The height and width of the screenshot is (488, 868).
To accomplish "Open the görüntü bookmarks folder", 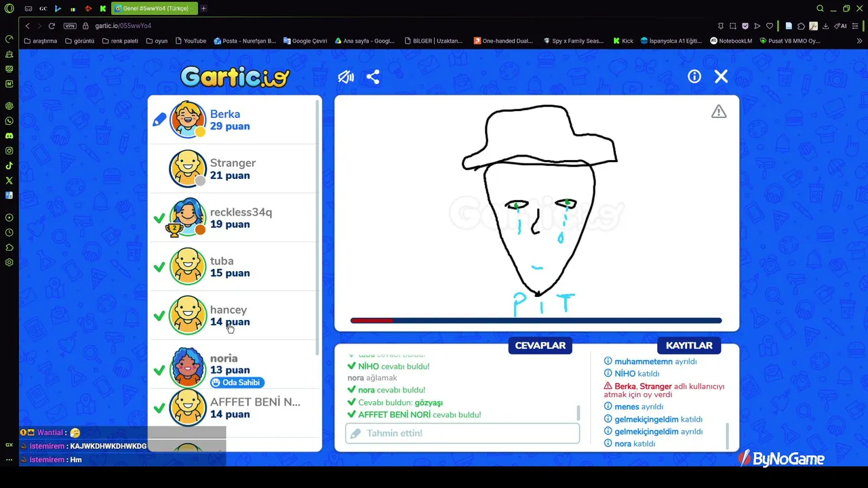I will tap(80, 41).
